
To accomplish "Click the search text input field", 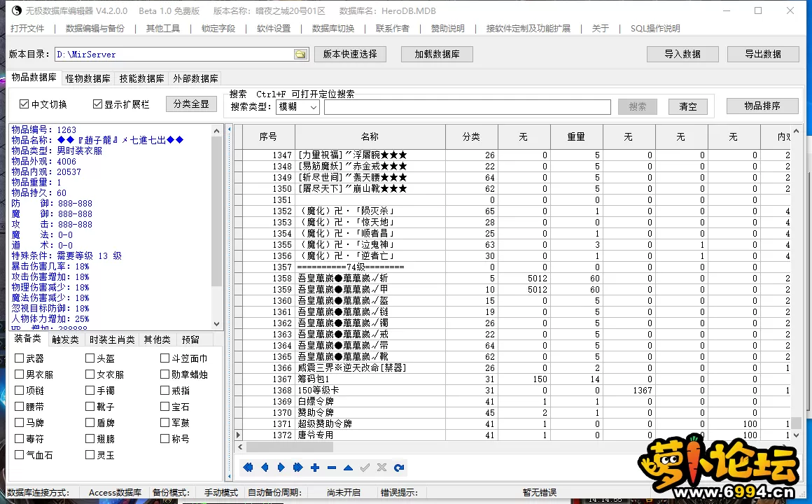I will coord(467,106).
